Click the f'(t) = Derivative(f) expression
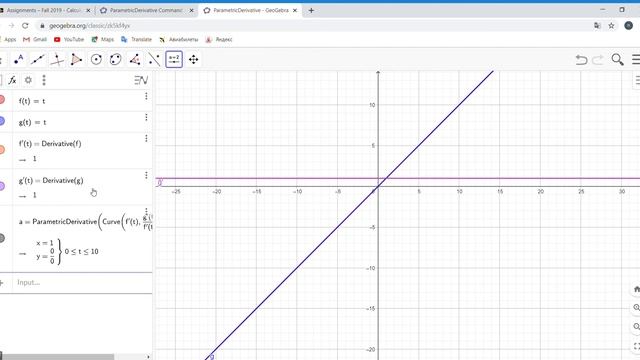Screen dimensions: 640x360 tap(50, 144)
